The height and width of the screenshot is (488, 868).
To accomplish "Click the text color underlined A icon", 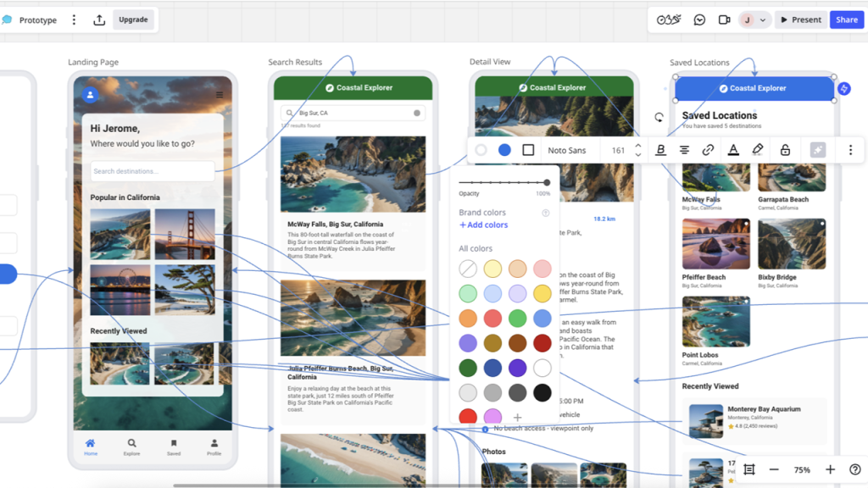I will [x=733, y=150].
